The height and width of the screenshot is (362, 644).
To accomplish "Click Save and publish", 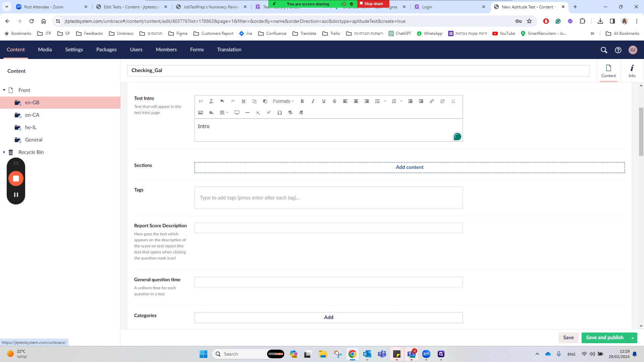I will 605,338.
